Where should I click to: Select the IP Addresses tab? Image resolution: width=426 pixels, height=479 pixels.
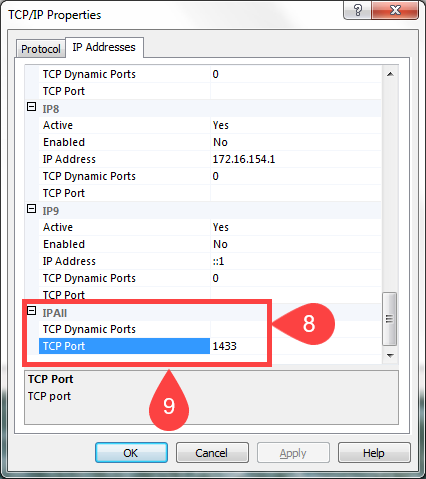click(x=104, y=47)
